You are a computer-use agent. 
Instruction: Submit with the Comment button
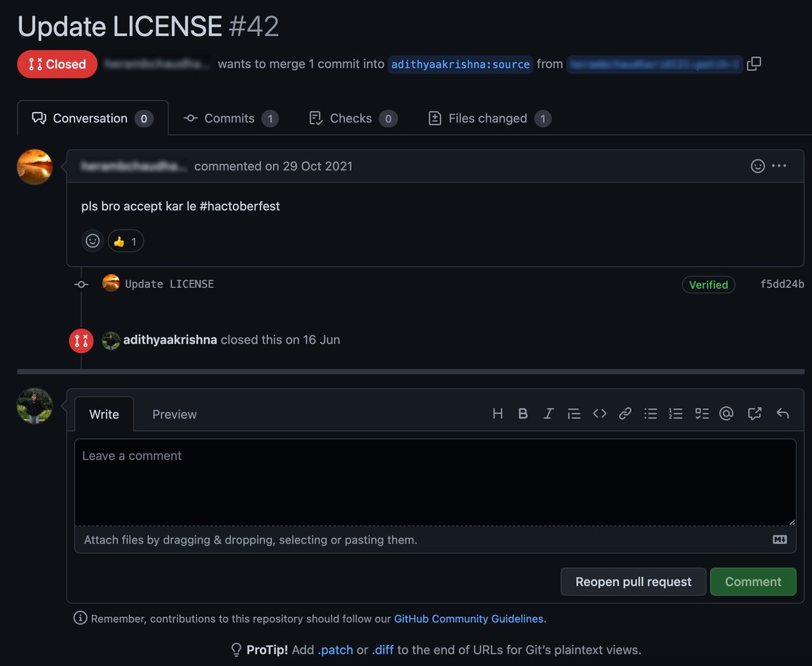click(753, 581)
